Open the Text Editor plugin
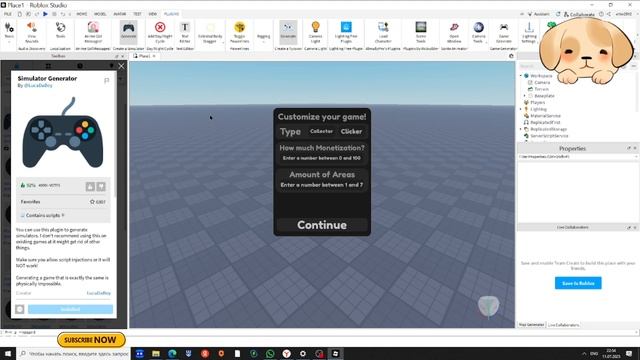 click(x=184, y=27)
